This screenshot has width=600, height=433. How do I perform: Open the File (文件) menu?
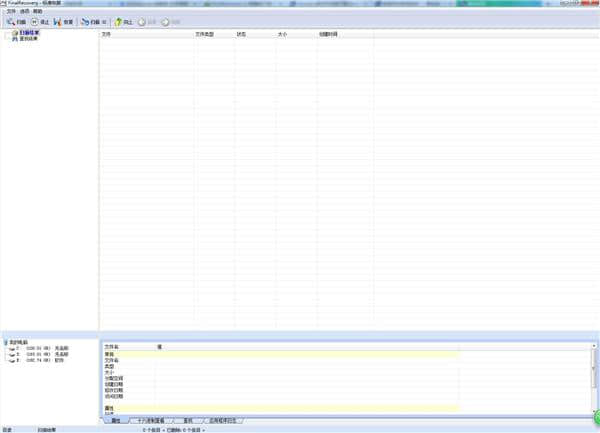tap(9, 11)
